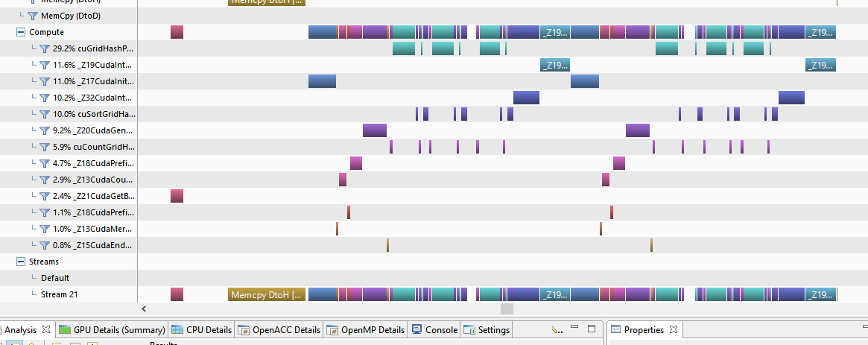The width and height of the screenshot is (868, 345).
Task: Open the OpenACC Details tab
Action: click(279, 329)
